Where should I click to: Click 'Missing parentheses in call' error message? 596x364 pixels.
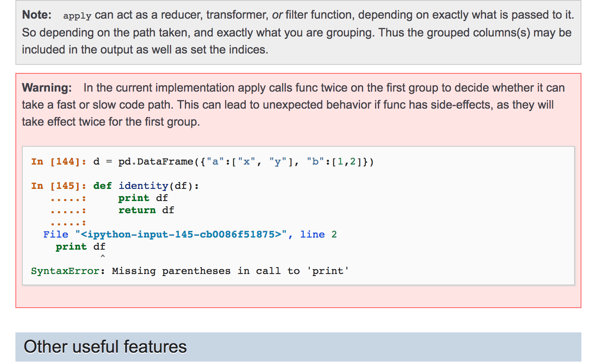point(196,271)
